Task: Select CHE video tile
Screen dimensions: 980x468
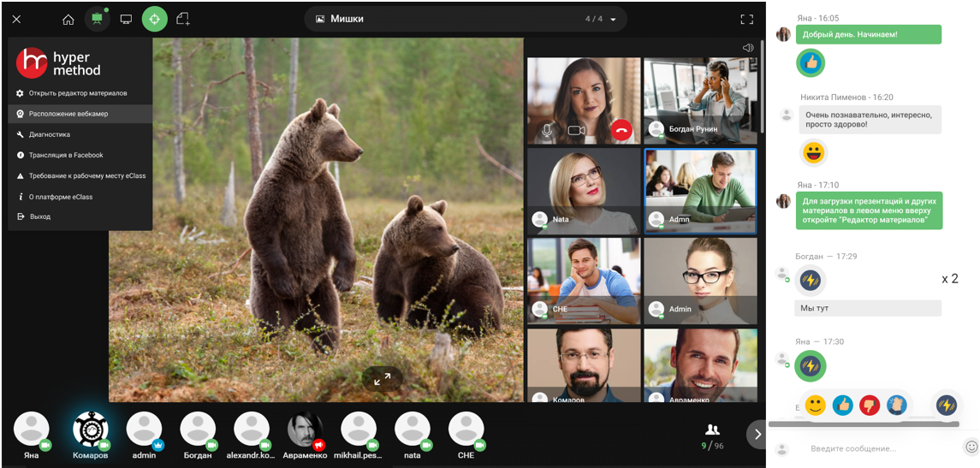Action: (x=584, y=281)
